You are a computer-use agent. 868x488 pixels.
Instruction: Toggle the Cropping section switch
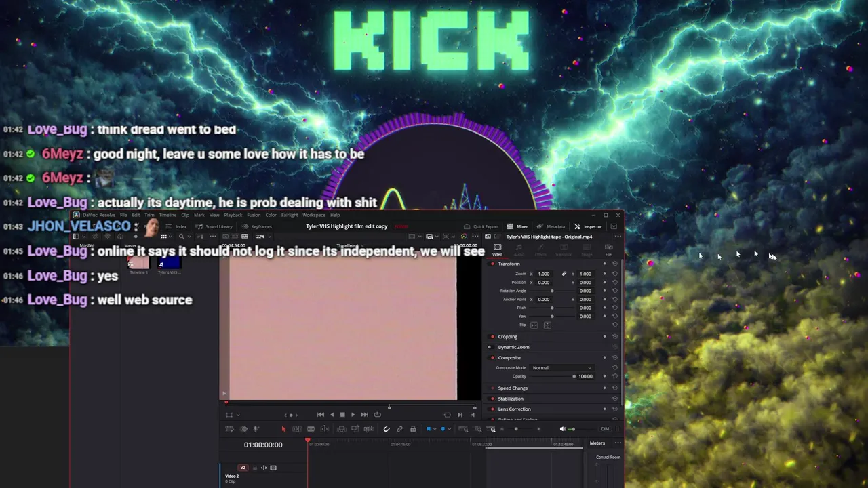(492, 337)
